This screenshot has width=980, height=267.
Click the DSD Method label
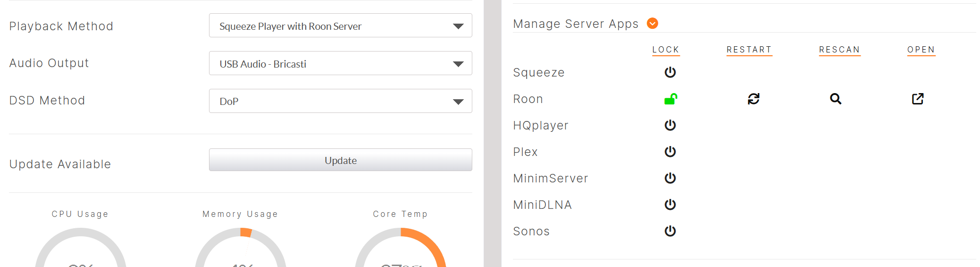(x=47, y=100)
